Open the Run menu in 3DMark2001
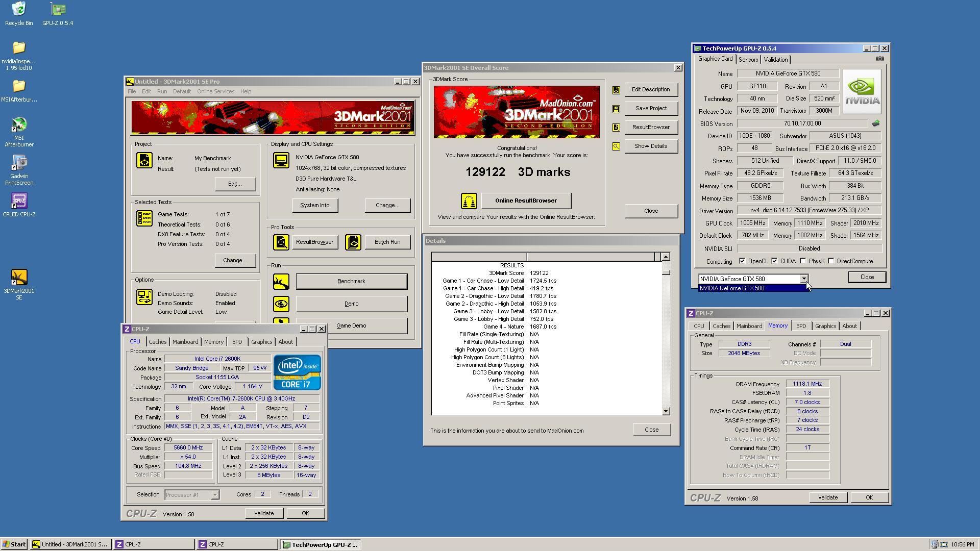Screen dimensions: 980x551 click(x=162, y=91)
